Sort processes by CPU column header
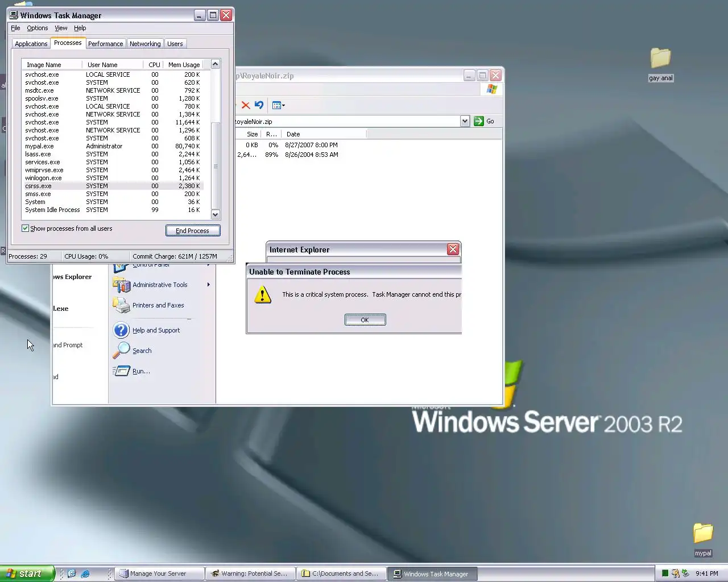Image resolution: width=728 pixels, height=582 pixels. (154, 65)
